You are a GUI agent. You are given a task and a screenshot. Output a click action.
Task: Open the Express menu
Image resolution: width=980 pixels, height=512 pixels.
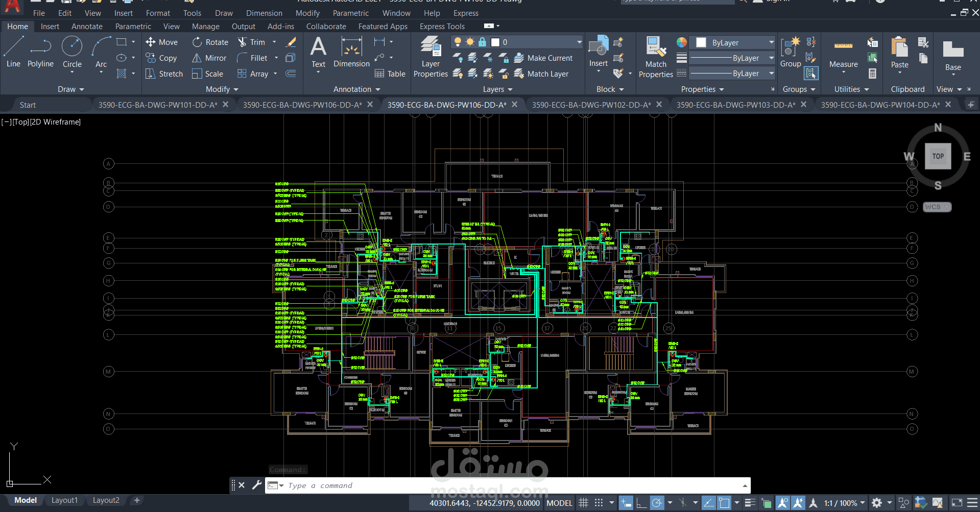(x=466, y=13)
